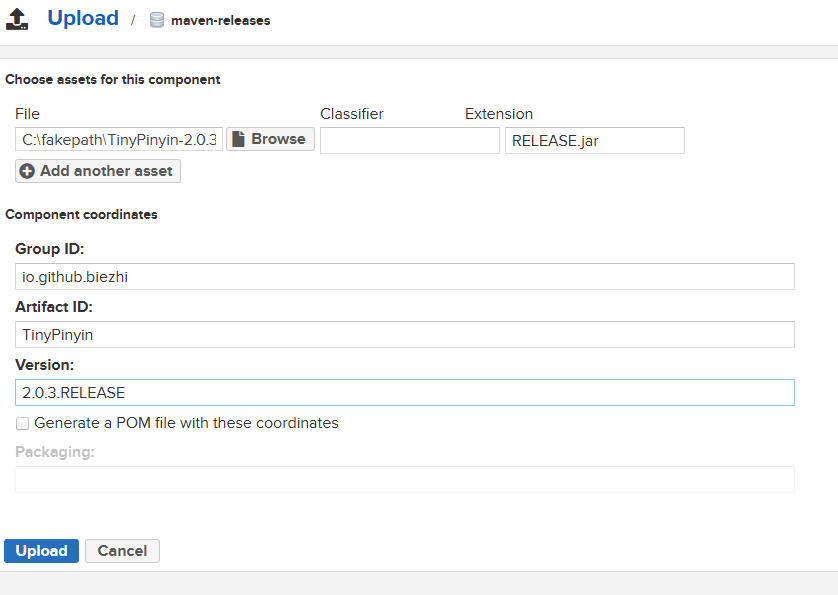Click the disabled Packaging input box
The image size is (838, 595).
point(404,480)
